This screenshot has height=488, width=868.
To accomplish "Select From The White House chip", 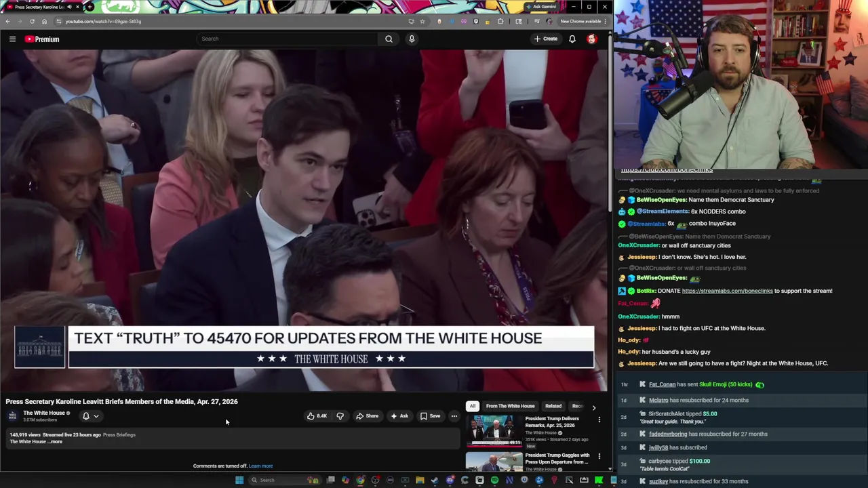I will click(x=510, y=406).
